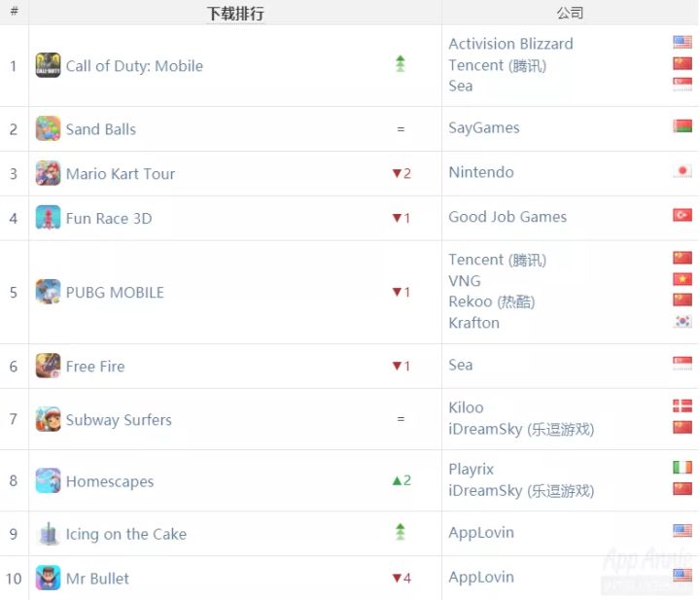
Task: Open the Free Fire app icon
Action: click(48, 366)
